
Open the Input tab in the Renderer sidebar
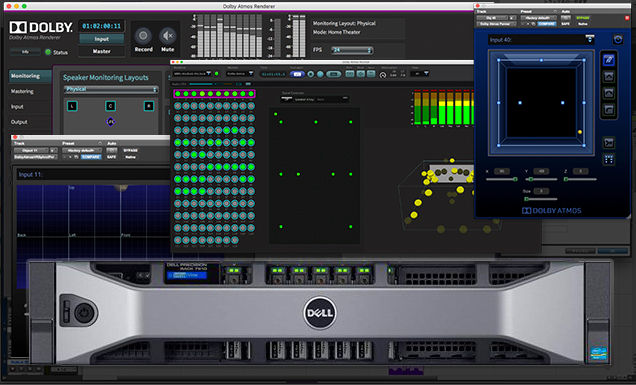[x=30, y=107]
